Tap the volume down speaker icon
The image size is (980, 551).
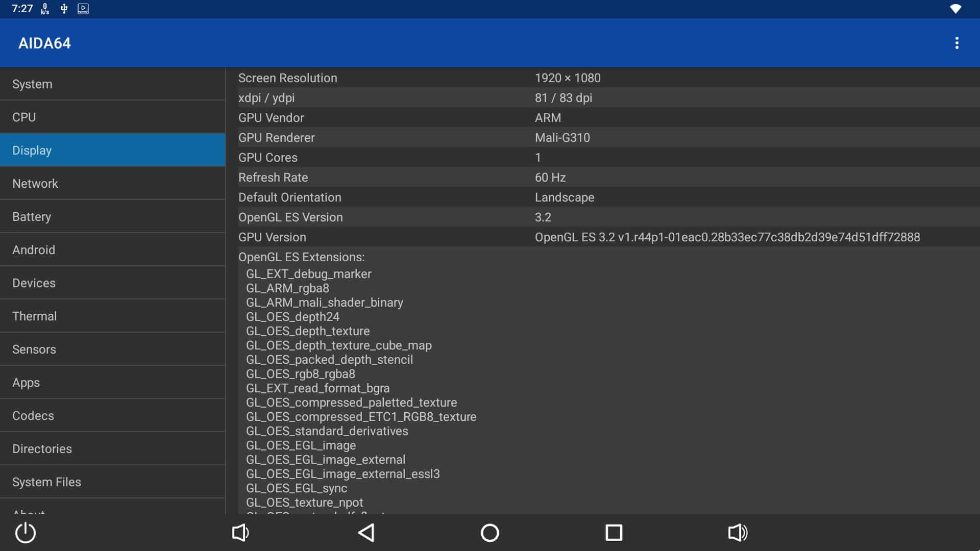click(240, 533)
